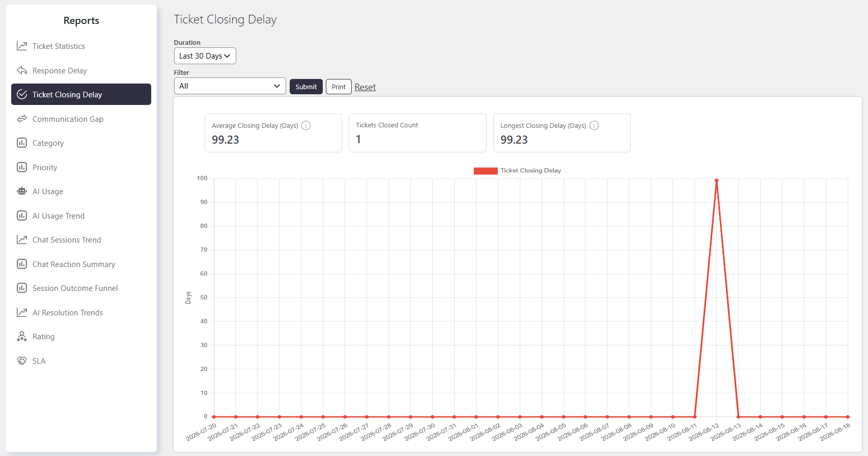Click the Rating stars person icon

(x=22, y=336)
